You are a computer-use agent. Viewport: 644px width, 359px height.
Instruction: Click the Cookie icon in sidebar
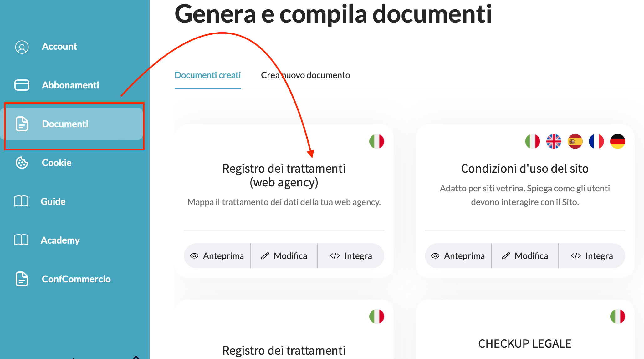22,163
